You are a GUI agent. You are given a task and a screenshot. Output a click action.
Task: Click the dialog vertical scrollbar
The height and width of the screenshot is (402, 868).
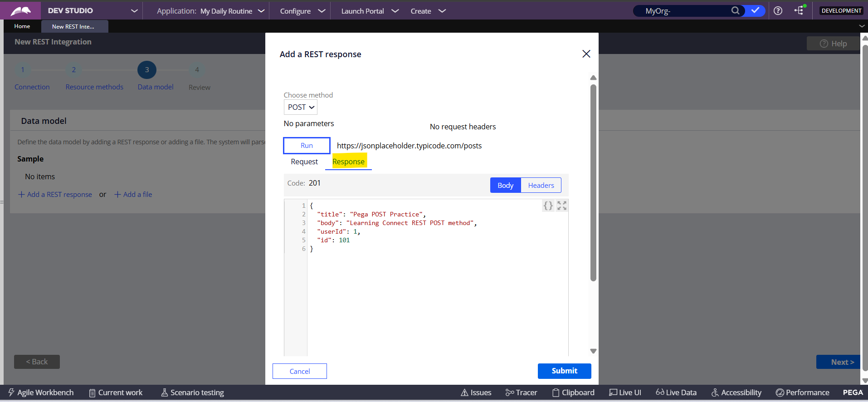[x=593, y=181]
